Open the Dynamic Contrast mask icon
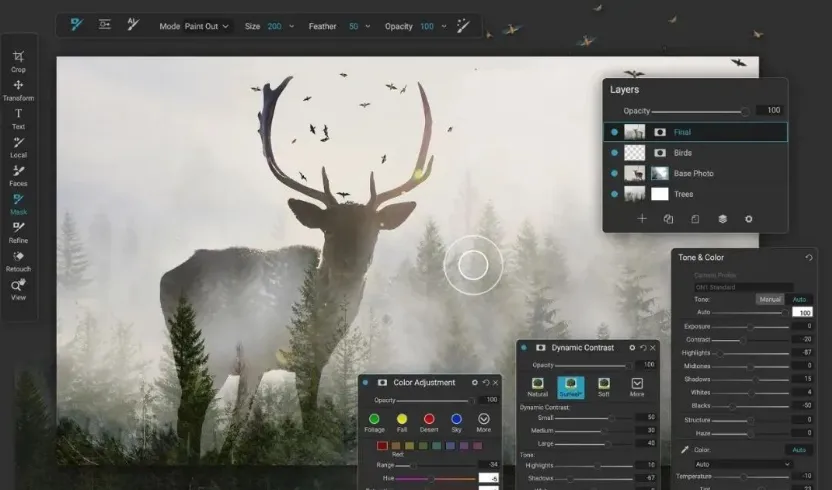This screenshot has height=490, width=832. [x=541, y=348]
